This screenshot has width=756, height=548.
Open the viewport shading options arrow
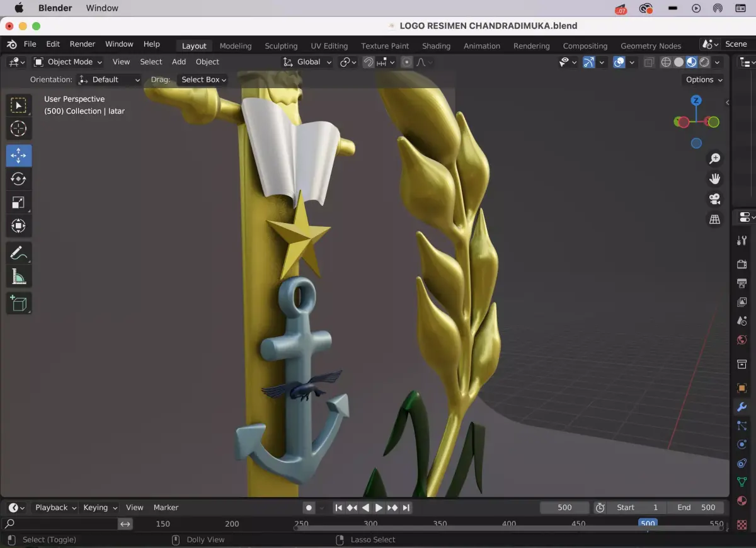pos(718,62)
